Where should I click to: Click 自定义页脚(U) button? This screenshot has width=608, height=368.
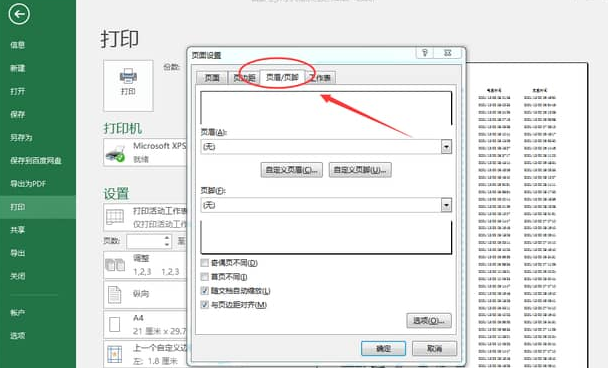pyautogui.click(x=360, y=170)
